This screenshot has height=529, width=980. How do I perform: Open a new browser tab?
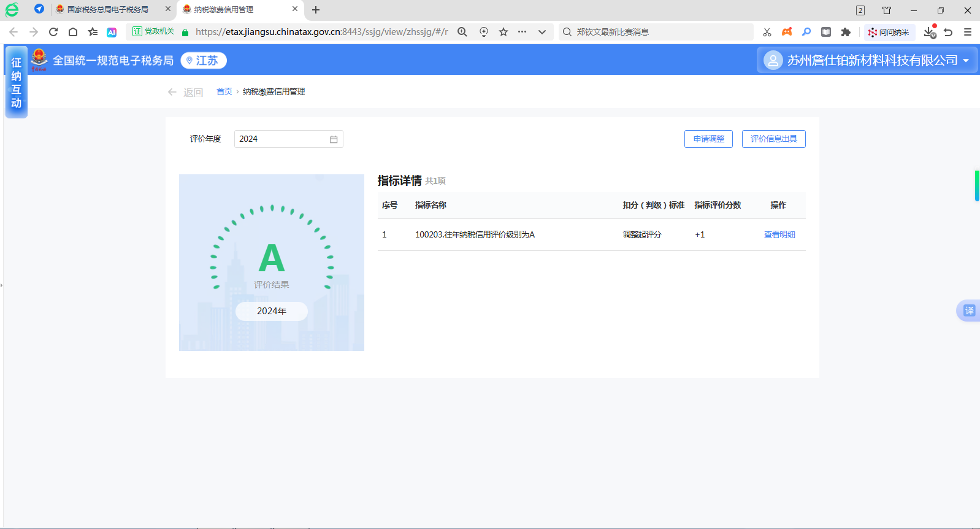click(316, 10)
